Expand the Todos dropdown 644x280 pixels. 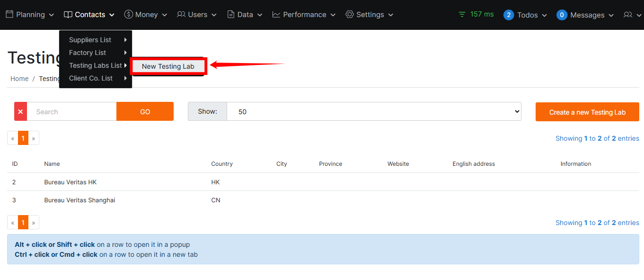[526, 15]
